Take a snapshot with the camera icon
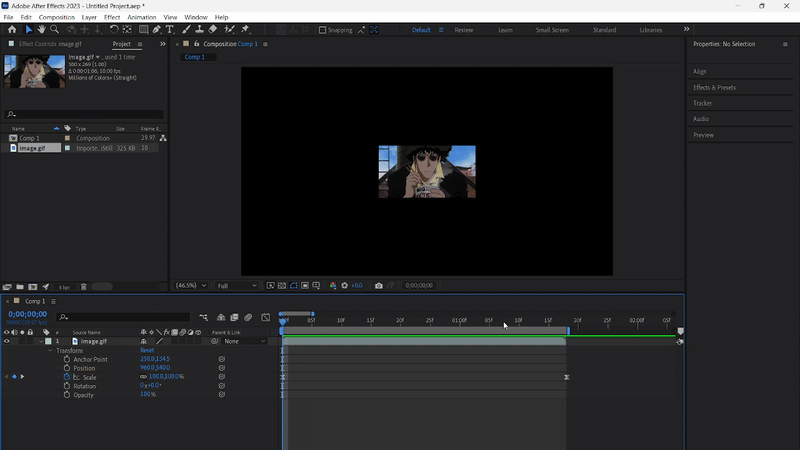Screen dimensions: 800x450 tap(379, 286)
